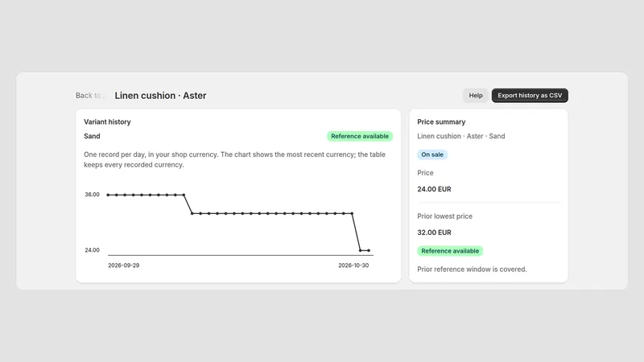The image size is (644, 362).
Task: Select the 24.00 EUR price value
Action: point(434,189)
